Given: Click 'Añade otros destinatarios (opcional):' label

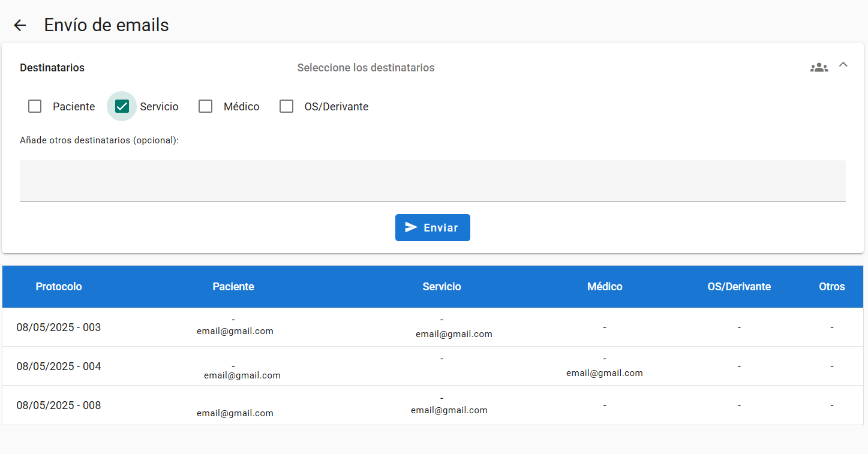Looking at the screenshot, I should click(x=100, y=140).
